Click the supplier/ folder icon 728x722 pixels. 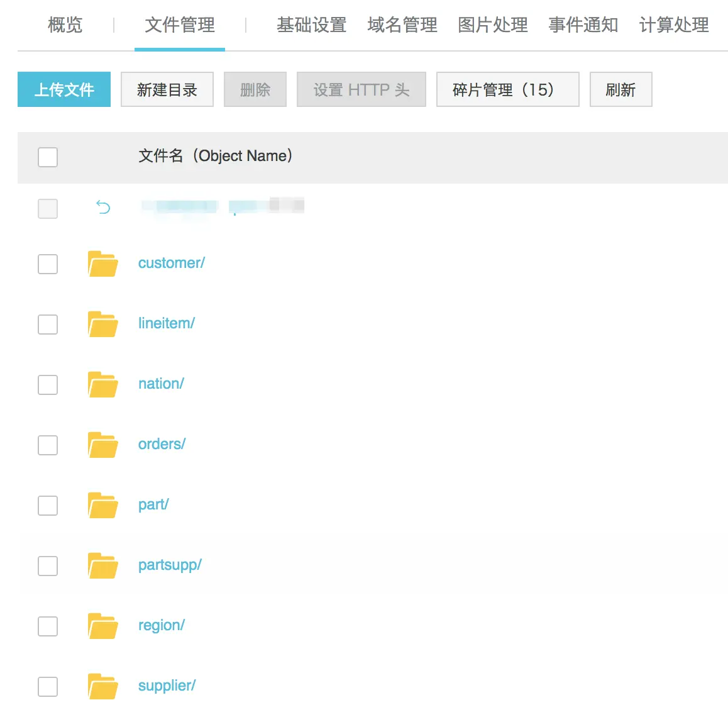pyautogui.click(x=102, y=687)
